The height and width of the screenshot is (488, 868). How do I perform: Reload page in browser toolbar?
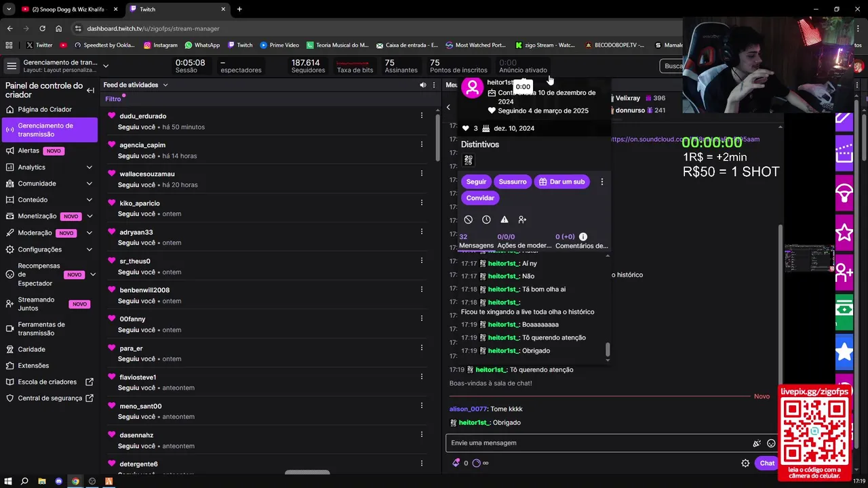(x=42, y=28)
